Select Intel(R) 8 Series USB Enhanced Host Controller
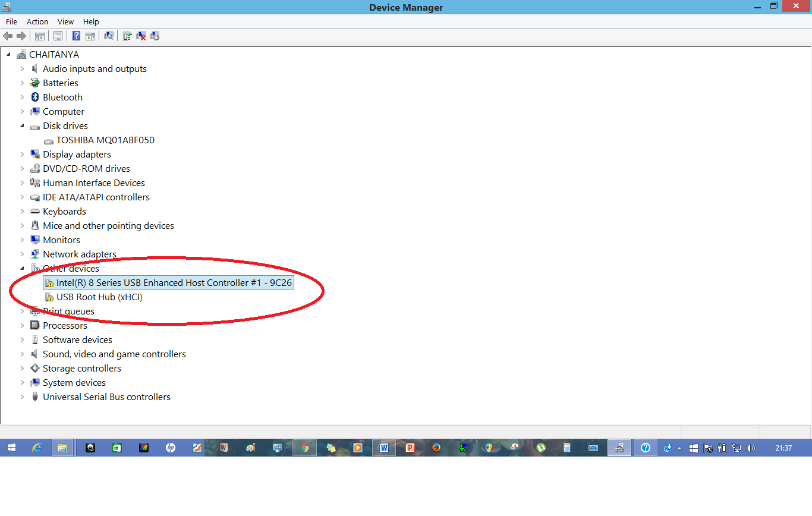Image resolution: width=812 pixels, height=516 pixels. [x=174, y=283]
